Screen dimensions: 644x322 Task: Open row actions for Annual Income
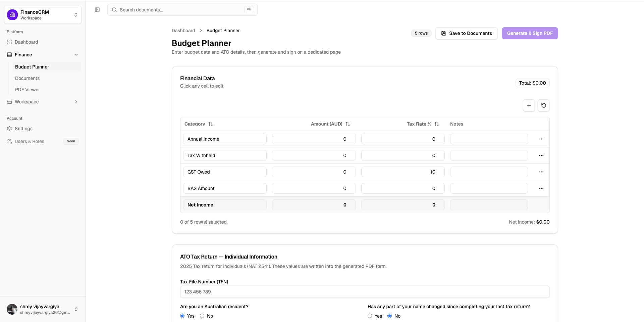pyautogui.click(x=541, y=139)
